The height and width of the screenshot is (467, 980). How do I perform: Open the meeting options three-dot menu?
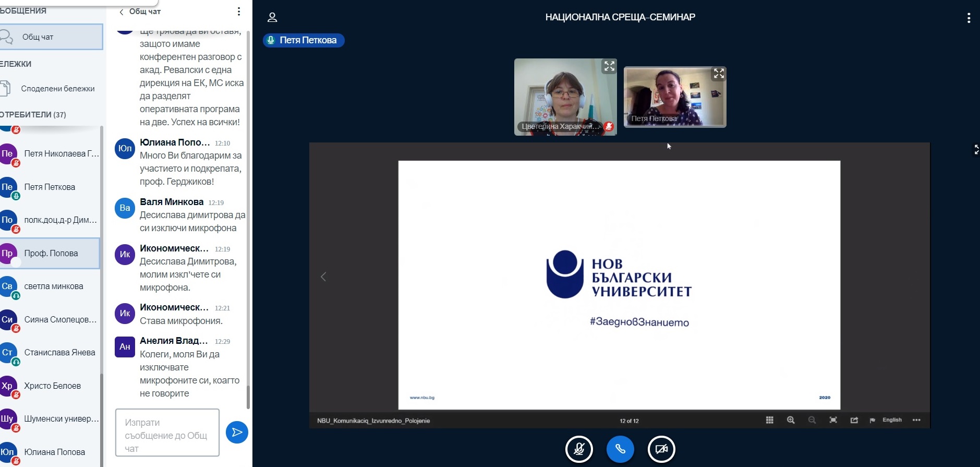(x=969, y=18)
